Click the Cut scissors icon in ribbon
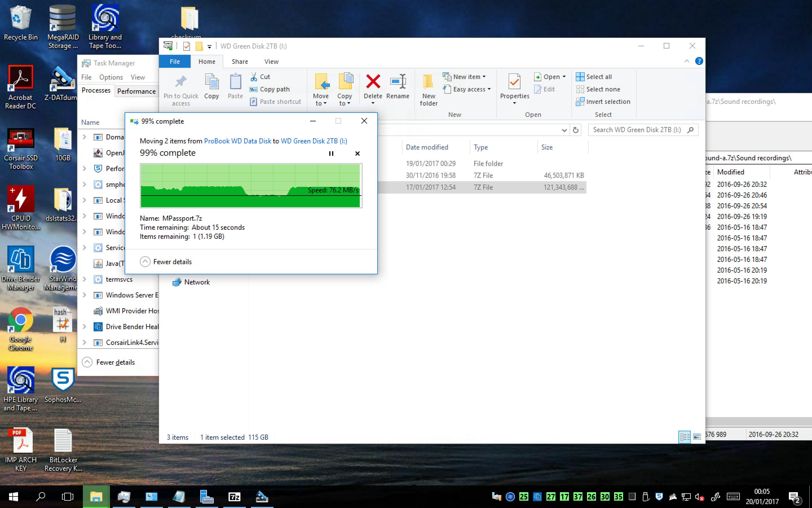Screen dimensions: 812x508 click(x=254, y=77)
